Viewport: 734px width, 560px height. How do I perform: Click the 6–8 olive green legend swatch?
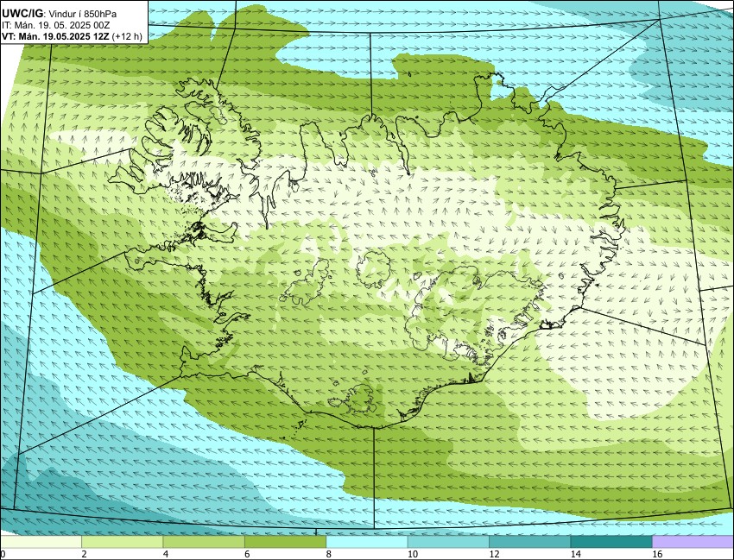286,542
